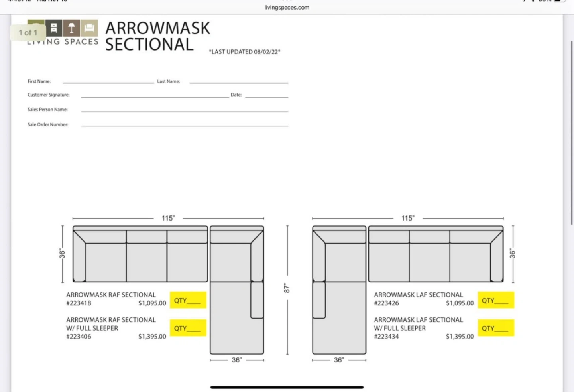Click QTY box for LAF Full Sleeper #223434
The width and height of the screenshot is (574, 392).
pyautogui.click(x=495, y=328)
